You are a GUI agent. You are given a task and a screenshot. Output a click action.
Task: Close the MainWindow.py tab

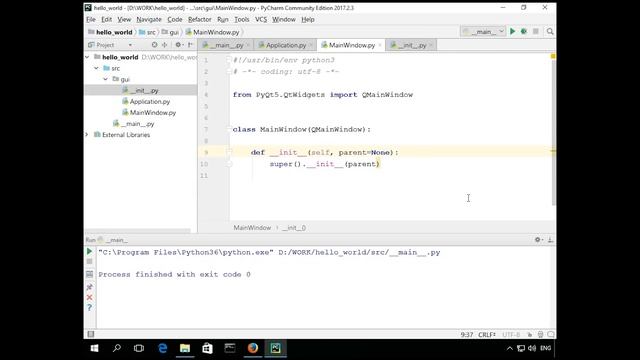point(380,45)
